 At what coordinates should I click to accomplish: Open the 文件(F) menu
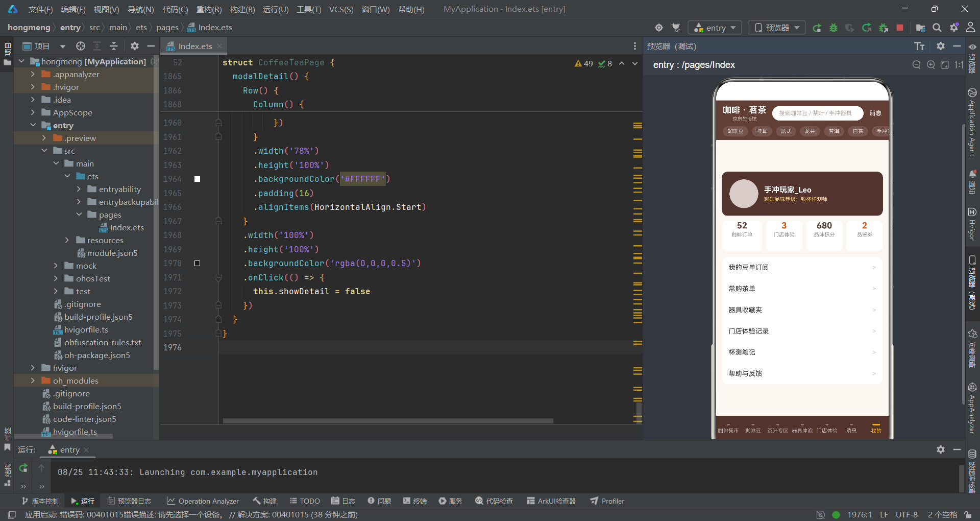(40, 9)
